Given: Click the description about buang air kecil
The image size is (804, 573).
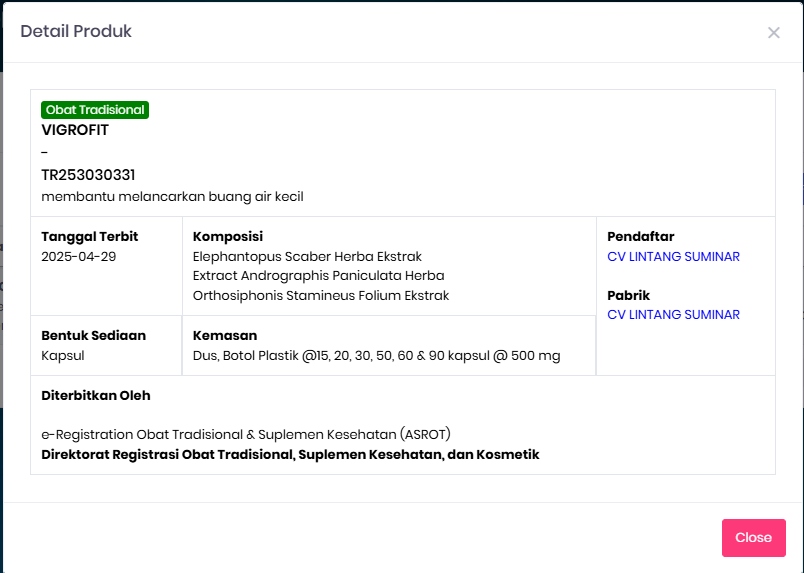Looking at the screenshot, I should [x=172, y=197].
